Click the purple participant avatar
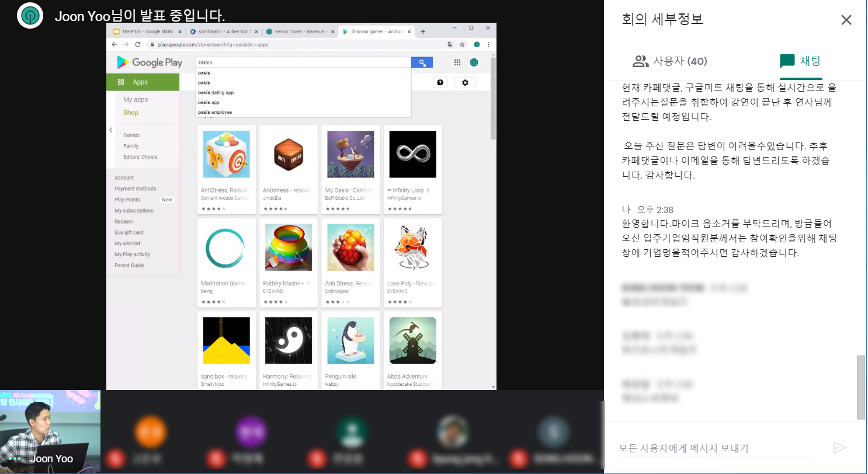The height and width of the screenshot is (474, 868). (251, 433)
